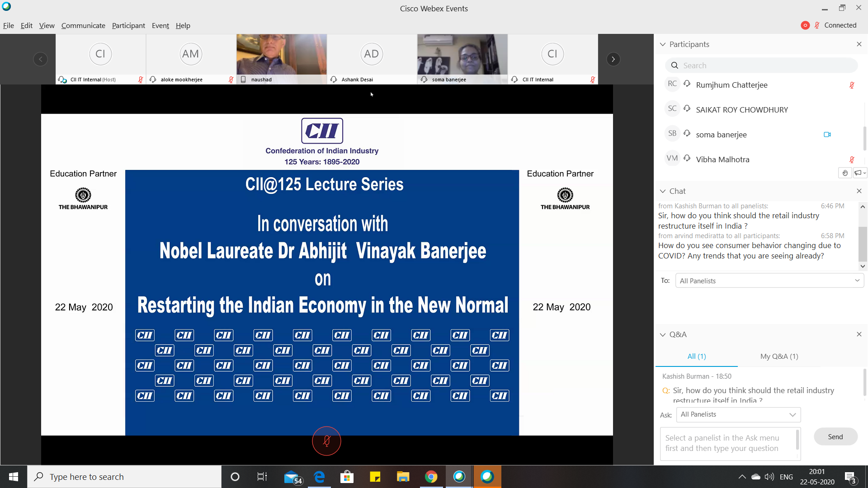Click the taskbar search box

[124, 477]
